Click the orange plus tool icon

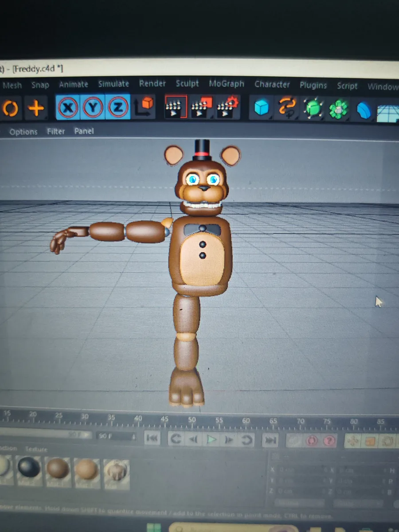[36, 108]
